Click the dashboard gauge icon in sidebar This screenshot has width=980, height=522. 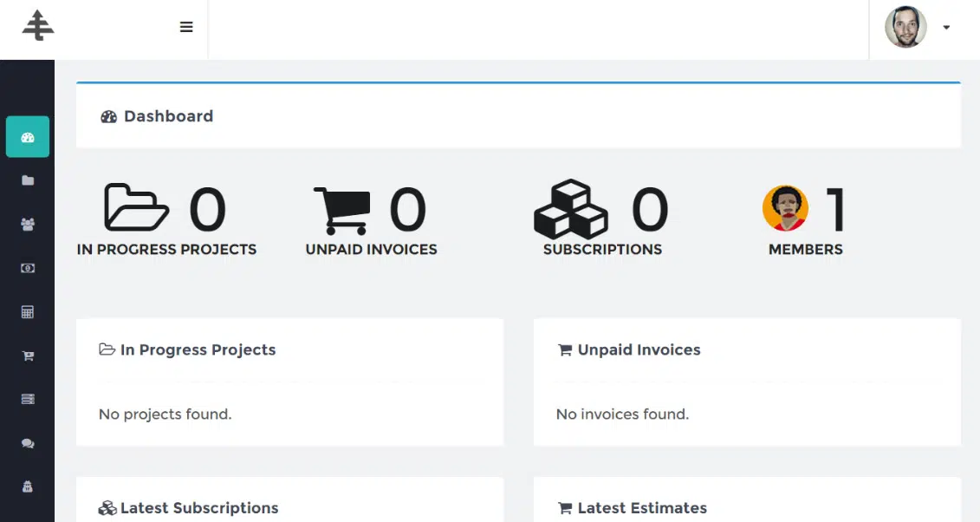click(x=28, y=137)
